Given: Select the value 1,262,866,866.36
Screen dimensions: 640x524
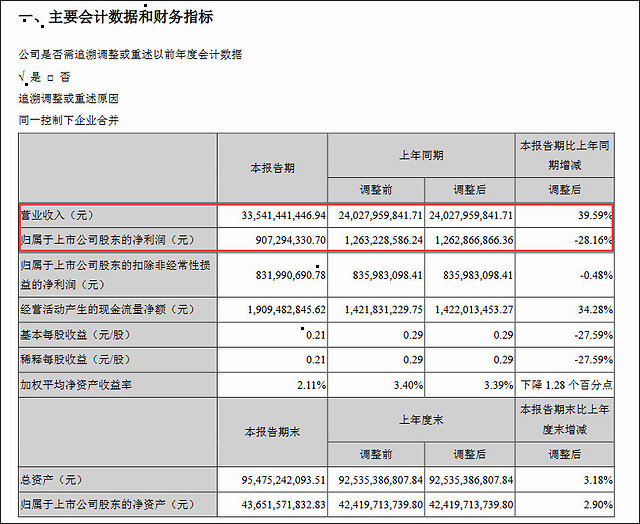Looking at the screenshot, I should click(474, 240).
